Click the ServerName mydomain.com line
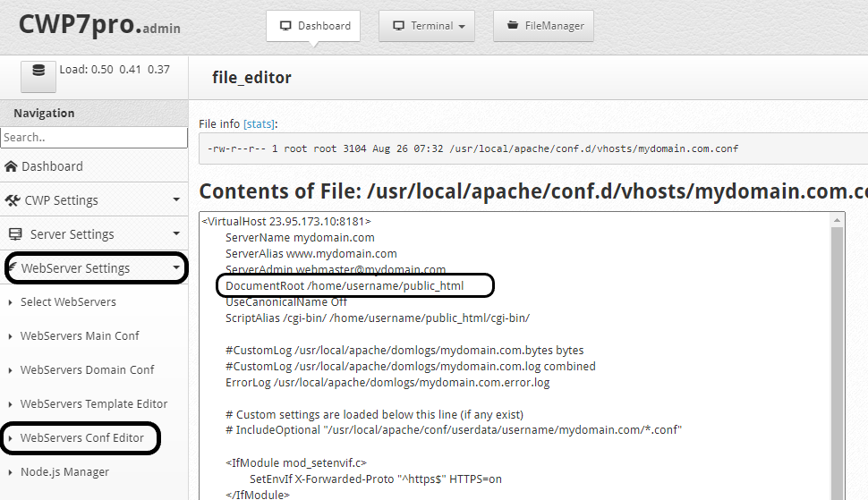Screen dimensions: 868x500 tap(300, 238)
